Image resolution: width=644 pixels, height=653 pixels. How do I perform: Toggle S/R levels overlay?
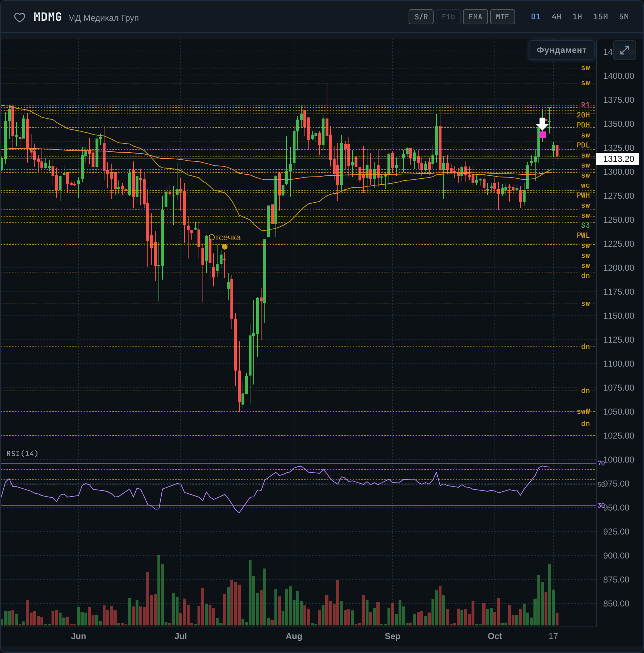point(421,17)
